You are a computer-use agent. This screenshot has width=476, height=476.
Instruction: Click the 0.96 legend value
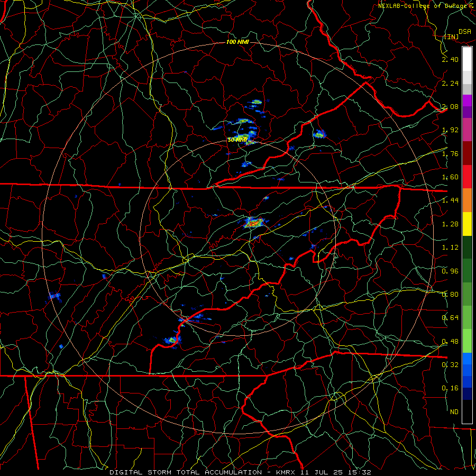(x=450, y=271)
